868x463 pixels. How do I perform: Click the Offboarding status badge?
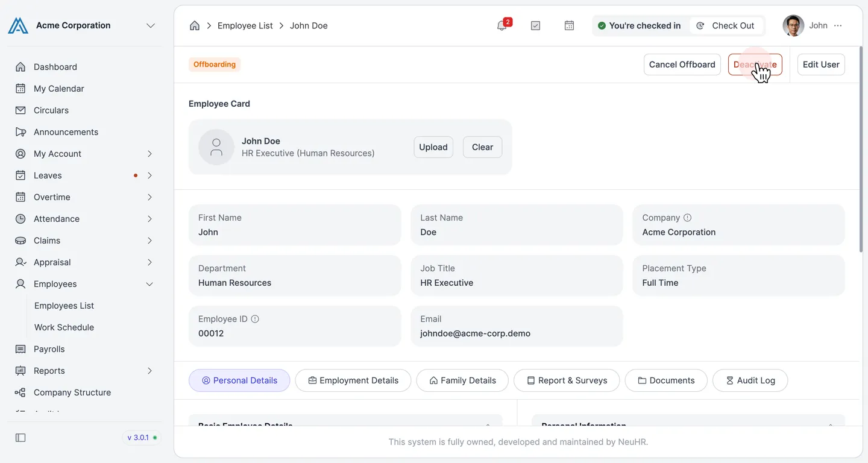[x=215, y=65]
